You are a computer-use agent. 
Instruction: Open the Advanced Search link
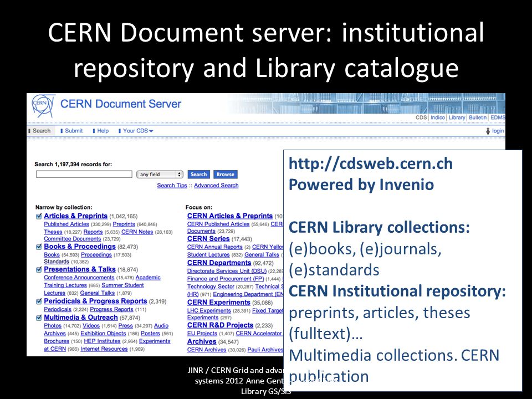(216, 186)
